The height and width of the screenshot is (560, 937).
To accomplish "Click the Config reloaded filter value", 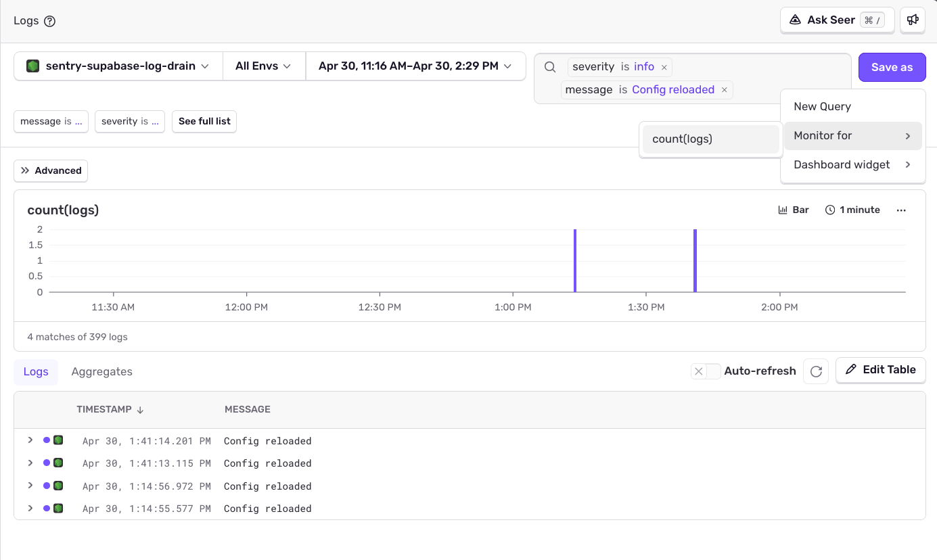I will 673,89.
